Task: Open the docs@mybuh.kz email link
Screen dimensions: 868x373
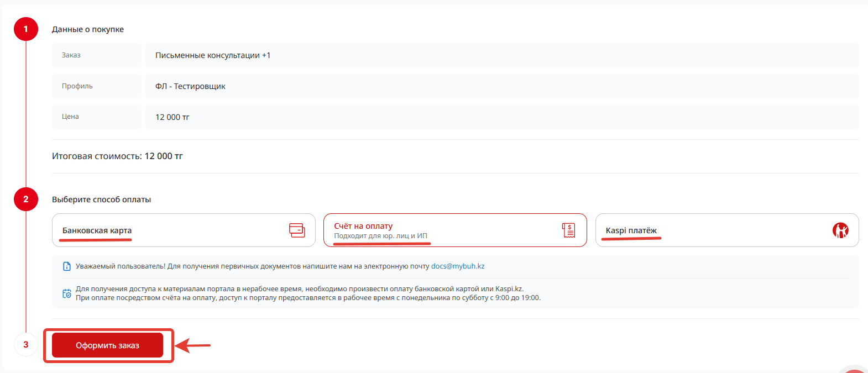Action: click(x=458, y=266)
